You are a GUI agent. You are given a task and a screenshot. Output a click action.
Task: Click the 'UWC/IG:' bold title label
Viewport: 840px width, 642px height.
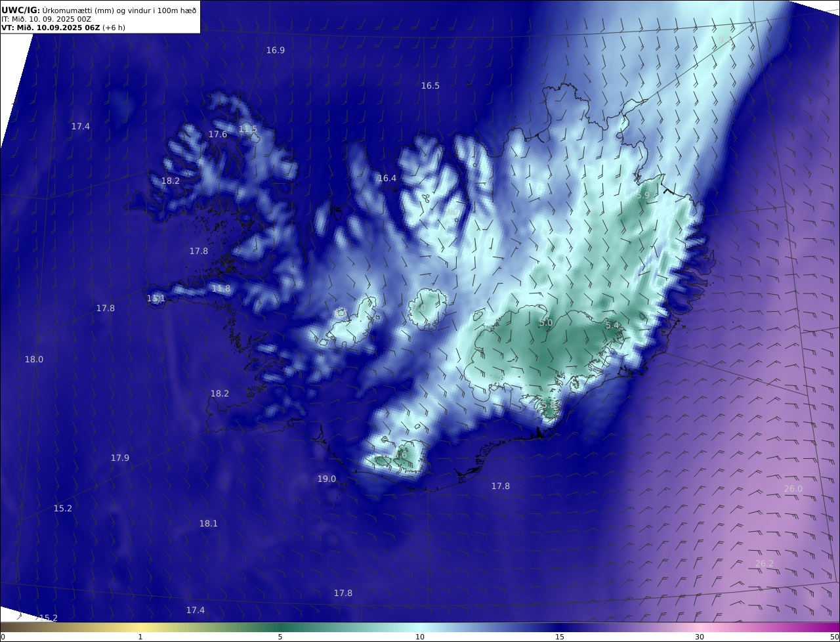pos(21,10)
